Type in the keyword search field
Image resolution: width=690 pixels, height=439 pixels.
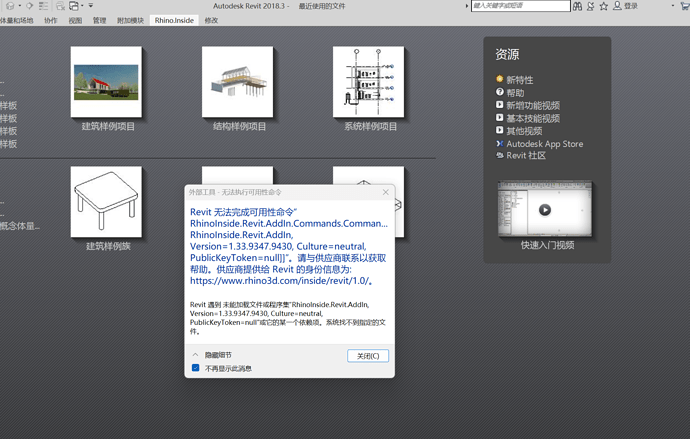click(x=519, y=6)
